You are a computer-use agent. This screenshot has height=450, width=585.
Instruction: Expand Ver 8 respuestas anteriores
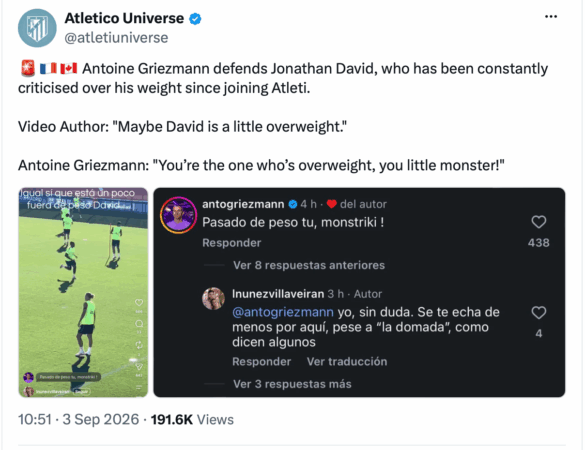click(309, 265)
